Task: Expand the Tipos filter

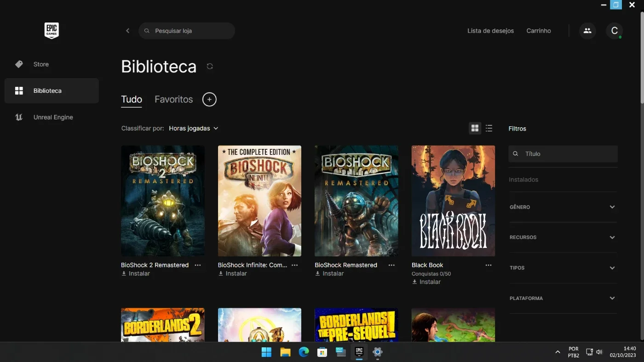Action: [x=563, y=268]
